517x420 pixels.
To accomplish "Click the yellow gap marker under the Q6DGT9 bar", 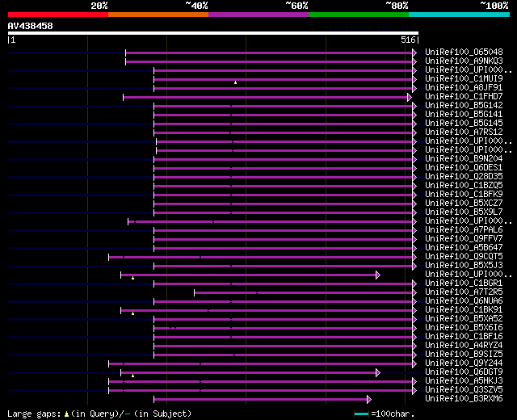I will pos(132,376).
